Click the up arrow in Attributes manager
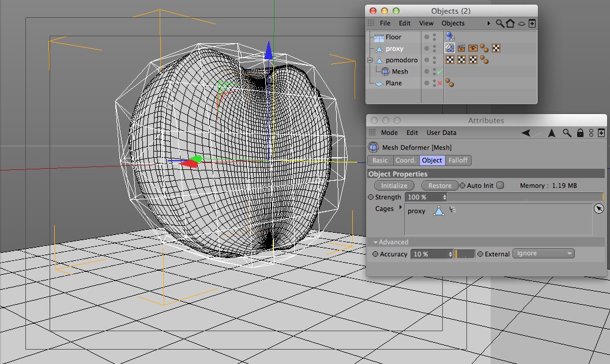The height and width of the screenshot is (364, 610). tap(552, 133)
